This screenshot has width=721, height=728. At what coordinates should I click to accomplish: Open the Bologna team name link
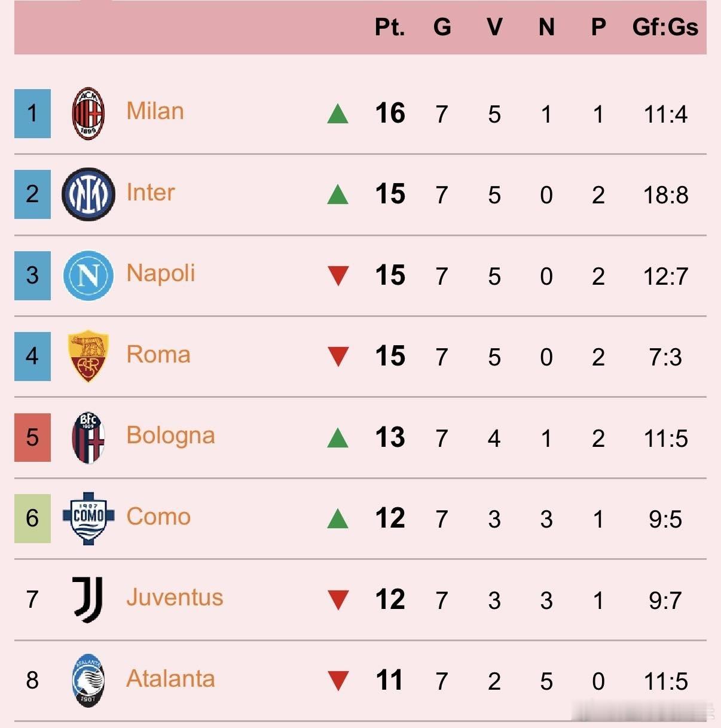click(x=170, y=436)
